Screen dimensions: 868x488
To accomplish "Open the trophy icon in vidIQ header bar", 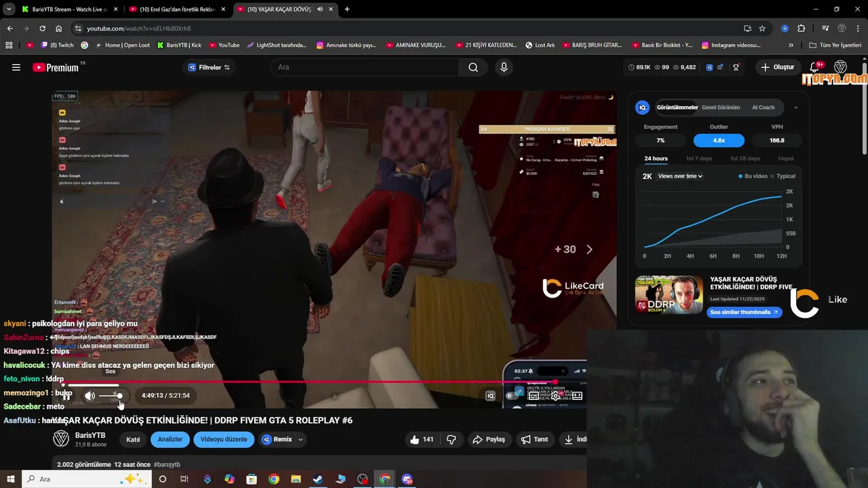I will [x=736, y=67].
